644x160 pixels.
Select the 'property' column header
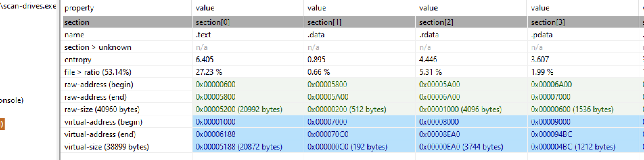[79, 8]
